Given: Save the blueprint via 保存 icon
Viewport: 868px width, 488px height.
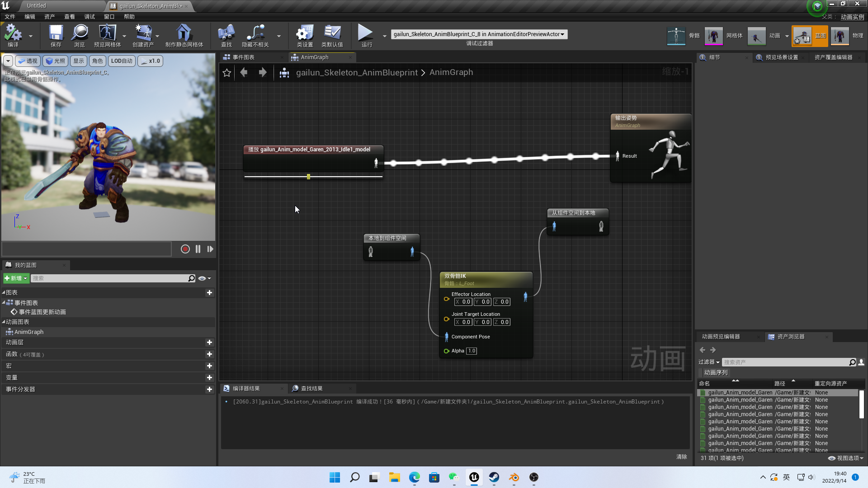Looking at the screenshot, I should tap(56, 36).
